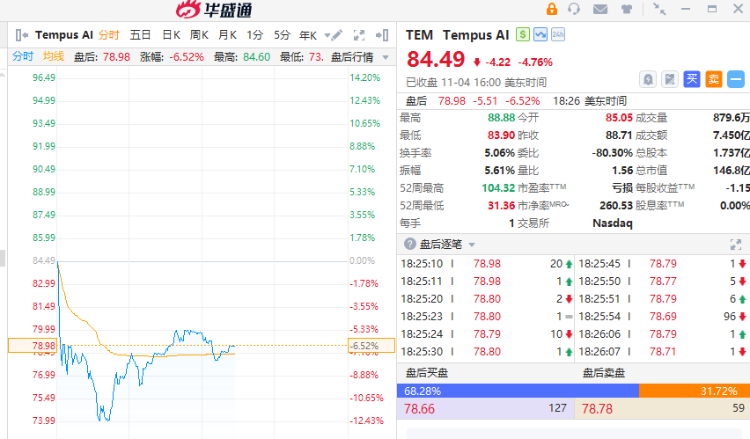Click the 委比 value -80.30%

point(612,153)
